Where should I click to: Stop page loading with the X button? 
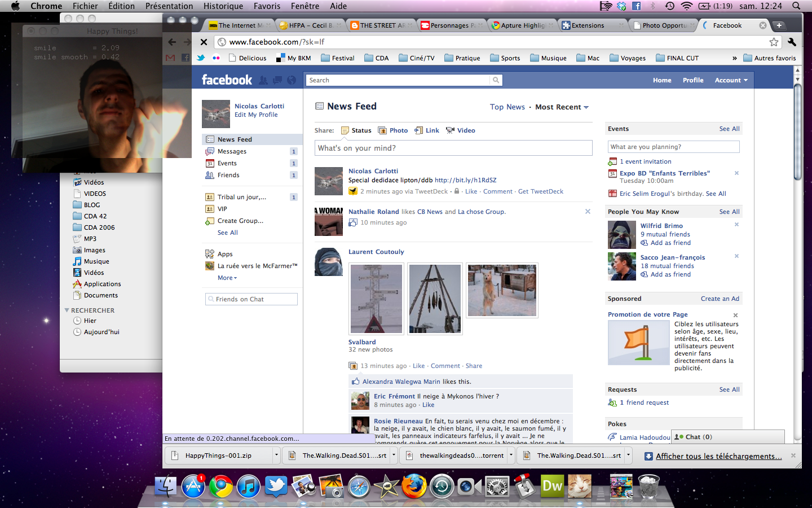pos(204,42)
